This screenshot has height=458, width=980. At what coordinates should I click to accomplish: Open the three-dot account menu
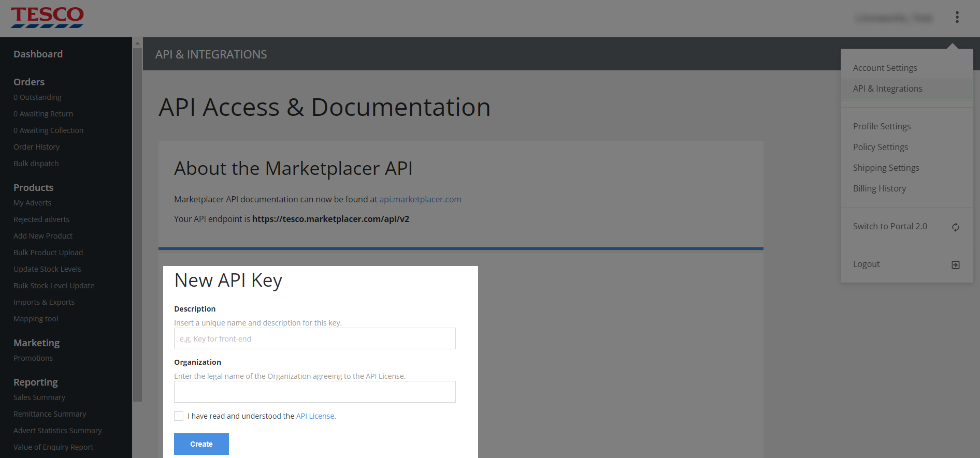957,17
